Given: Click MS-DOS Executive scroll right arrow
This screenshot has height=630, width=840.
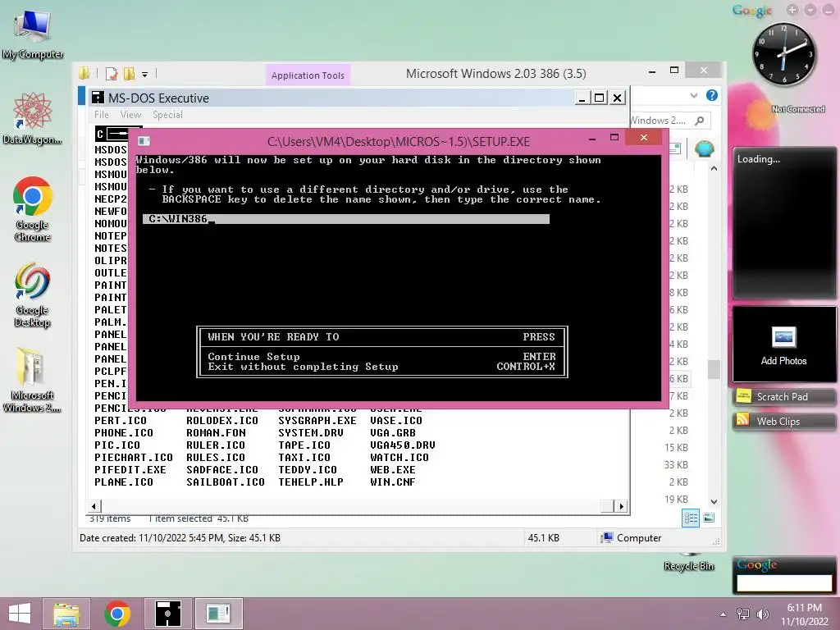Looking at the screenshot, I should click(x=621, y=506).
